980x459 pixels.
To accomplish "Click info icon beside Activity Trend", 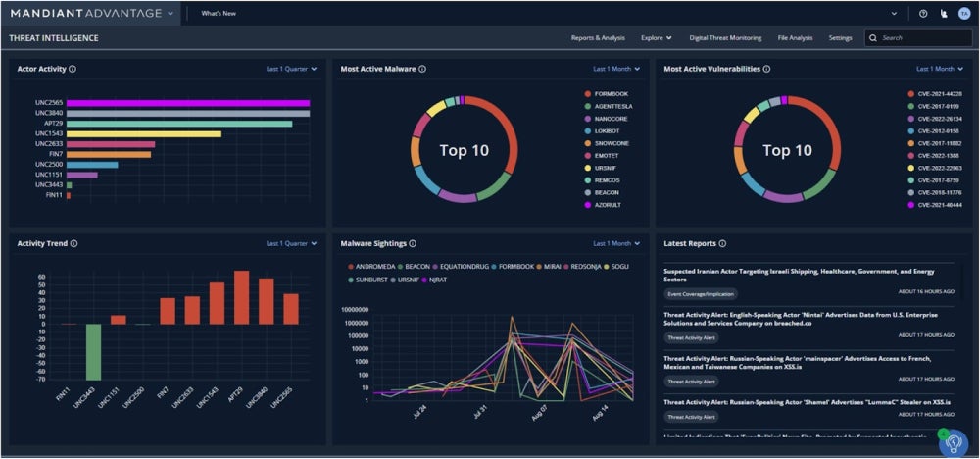I will click(x=74, y=243).
